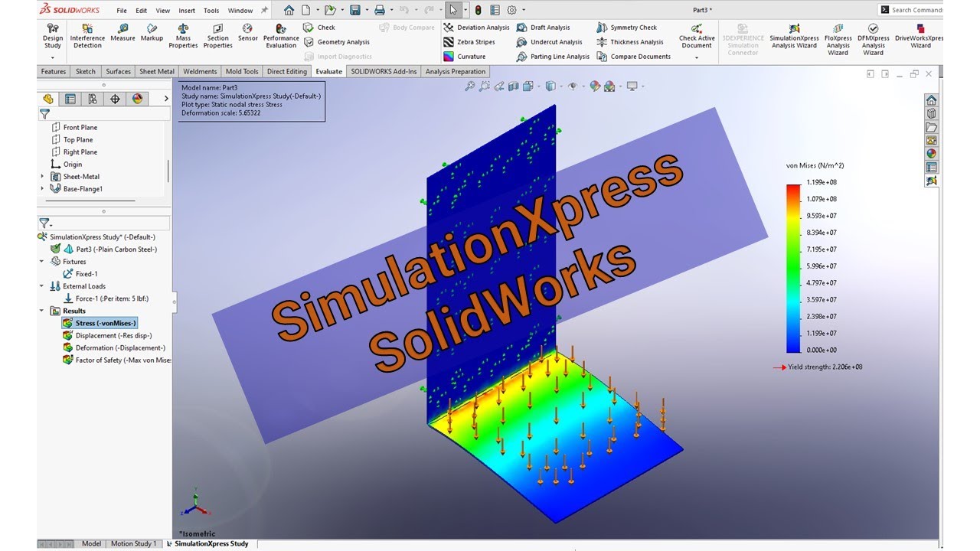980x551 pixels.
Task: Open the File menu
Action: (x=122, y=11)
